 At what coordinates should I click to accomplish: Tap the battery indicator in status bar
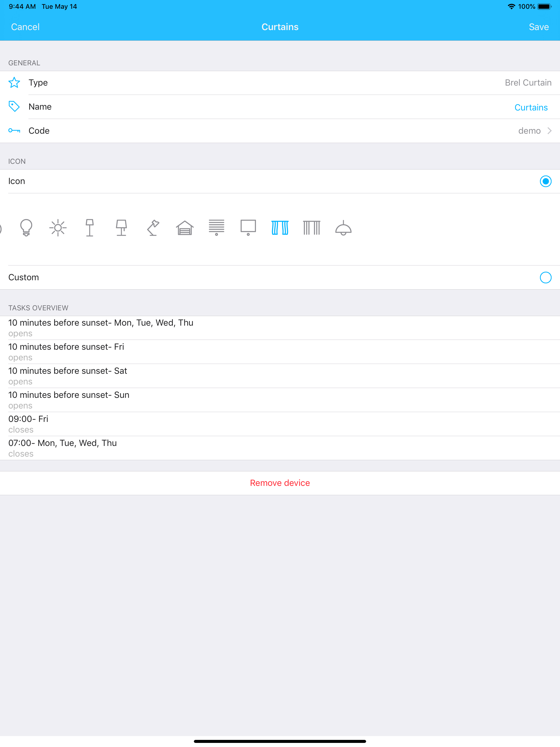point(544,6)
